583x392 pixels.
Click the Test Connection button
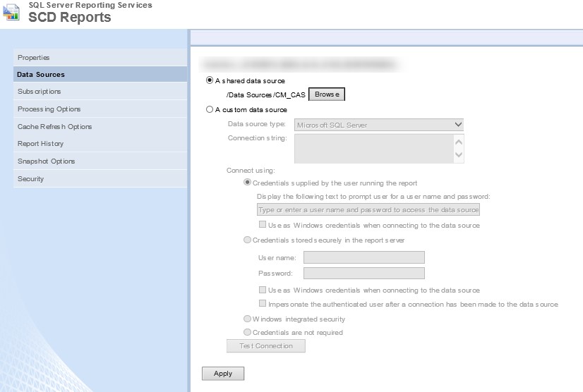(x=266, y=346)
